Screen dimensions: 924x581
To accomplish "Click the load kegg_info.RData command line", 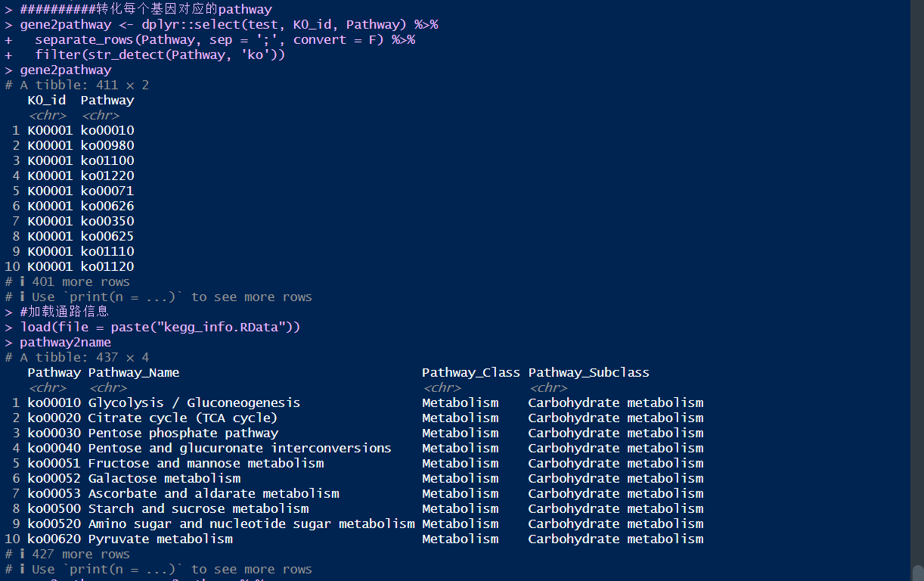I will click(x=160, y=327).
